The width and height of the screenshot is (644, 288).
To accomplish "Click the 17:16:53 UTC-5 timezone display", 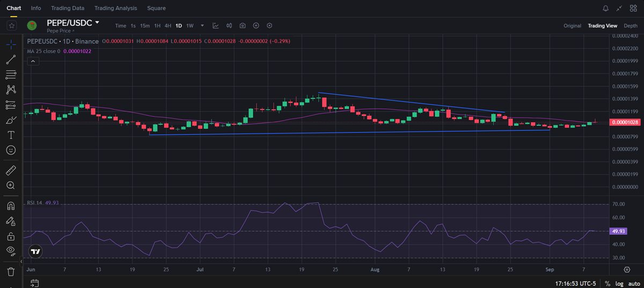I will [x=576, y=283].
